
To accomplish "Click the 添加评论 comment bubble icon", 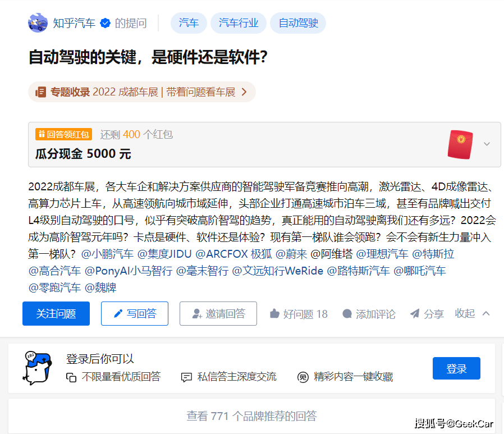I will point(347,313).
